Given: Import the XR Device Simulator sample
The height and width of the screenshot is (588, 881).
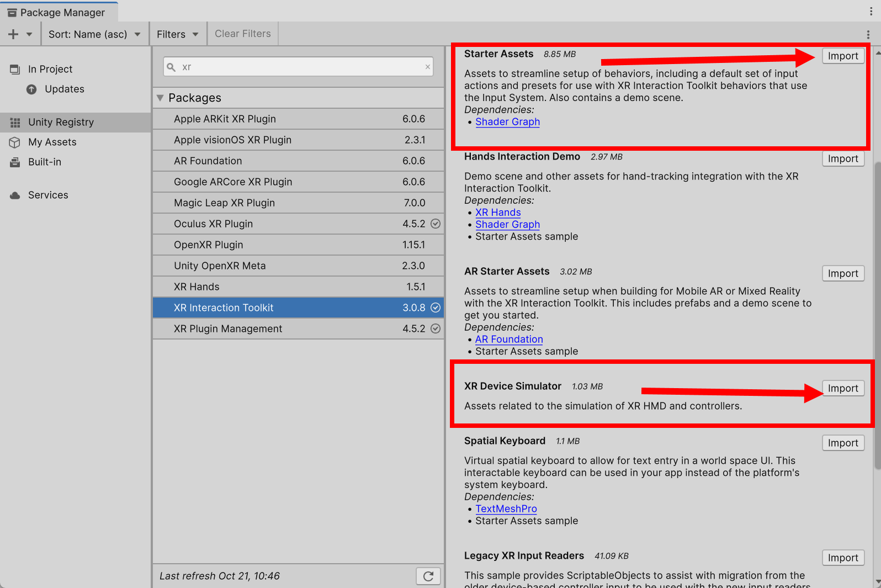Looking at the screenshot, I should 843,388.
